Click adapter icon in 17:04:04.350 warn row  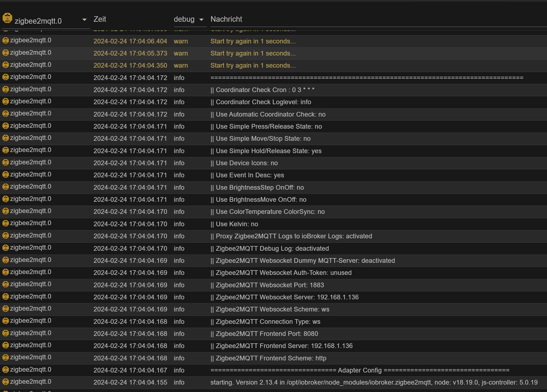6,65
